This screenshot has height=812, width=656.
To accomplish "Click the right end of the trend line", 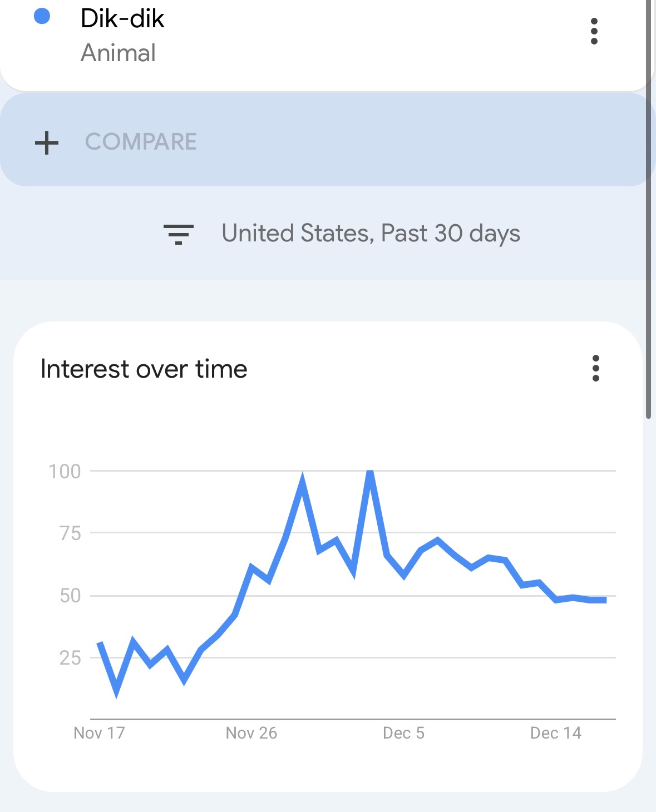I will pos(605,600).
